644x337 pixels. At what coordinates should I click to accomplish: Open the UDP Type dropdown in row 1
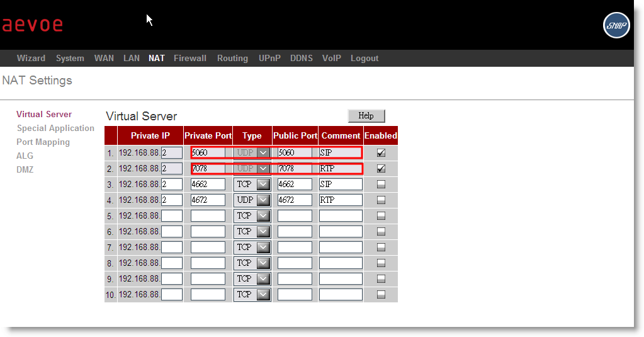[x=252, y=153]
